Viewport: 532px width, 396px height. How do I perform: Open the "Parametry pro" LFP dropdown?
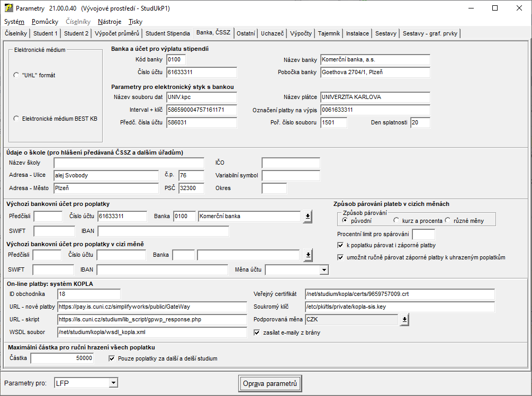tap(112, 383)
